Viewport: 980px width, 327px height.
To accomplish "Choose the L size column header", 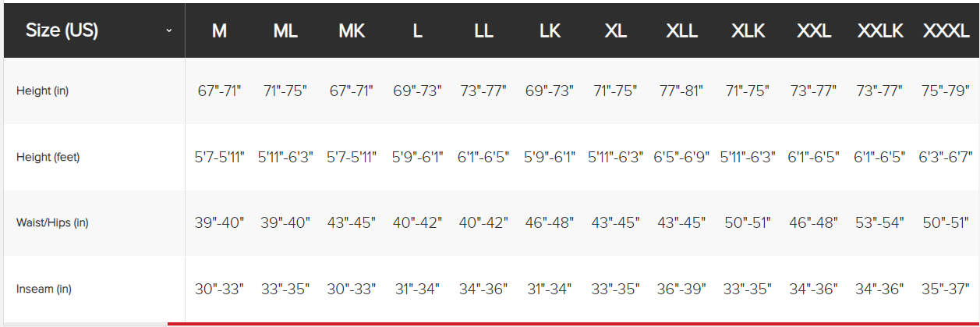I will coord(417,32).
